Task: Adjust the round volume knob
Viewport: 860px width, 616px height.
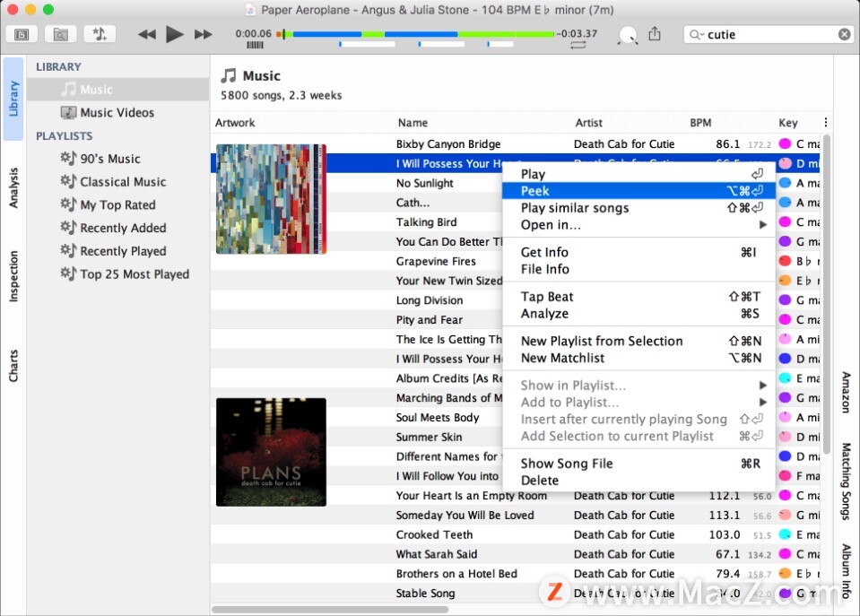Action: click(x=628, y=35)
